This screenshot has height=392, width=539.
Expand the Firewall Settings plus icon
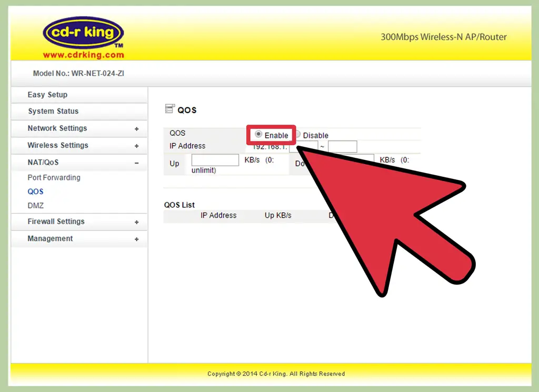(136, 222)
